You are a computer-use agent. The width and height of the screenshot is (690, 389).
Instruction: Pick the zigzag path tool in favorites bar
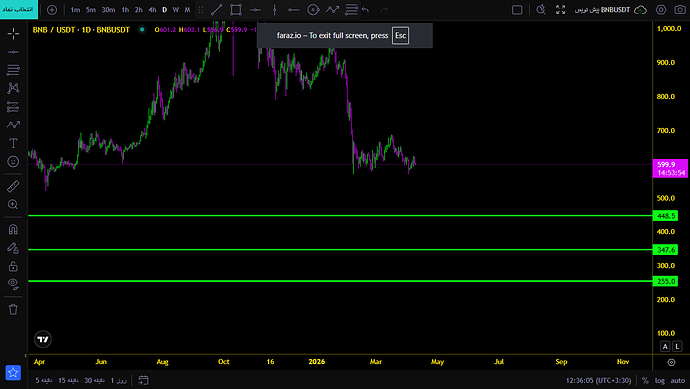[x=332, y=10]
